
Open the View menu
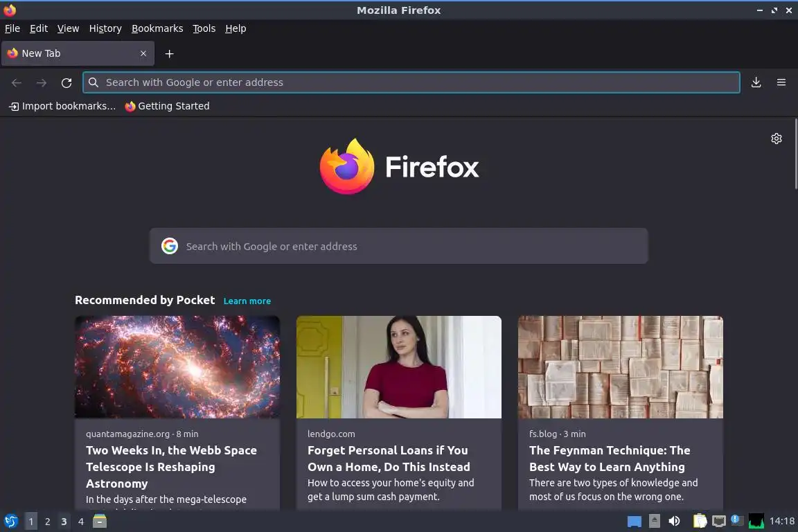tap(68, 28)
